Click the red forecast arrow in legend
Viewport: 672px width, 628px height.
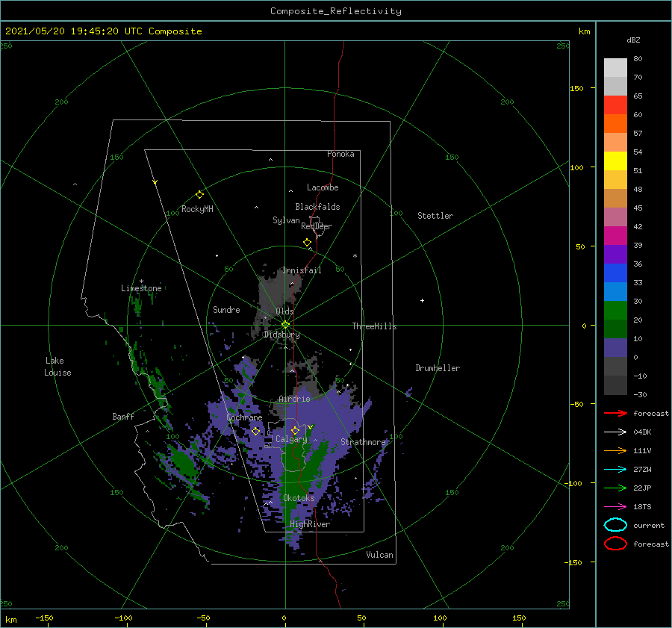(x=615, y=413)
